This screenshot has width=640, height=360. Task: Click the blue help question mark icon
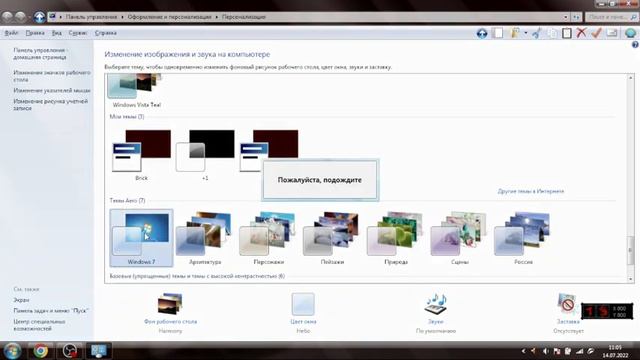pyautogui.click(x=635, y=45)
